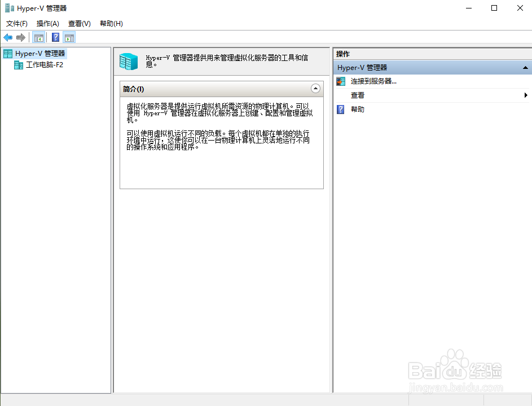Click the grayed forward navigation arrow

pyautogui.click(x=20, y=37)
